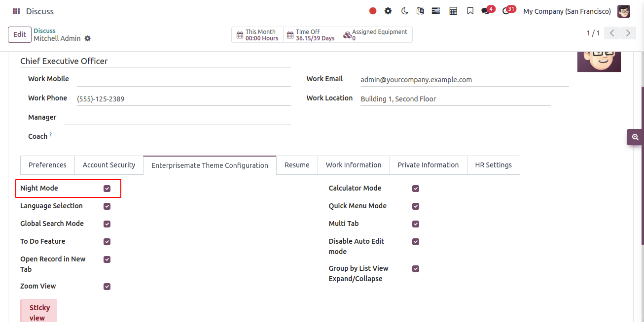Viewport: 644px width, 322px height.
Task: Open the Work Information tab
Action: (x=354, y=165)
